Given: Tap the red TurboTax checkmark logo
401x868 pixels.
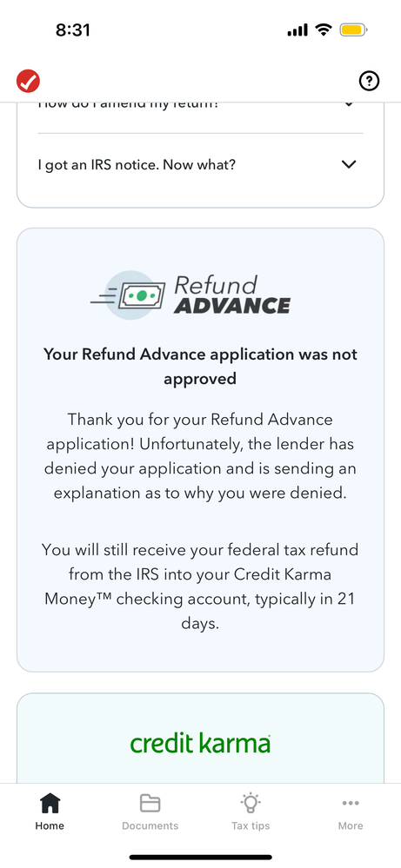Looking at the screenshot, I should 28,82.
